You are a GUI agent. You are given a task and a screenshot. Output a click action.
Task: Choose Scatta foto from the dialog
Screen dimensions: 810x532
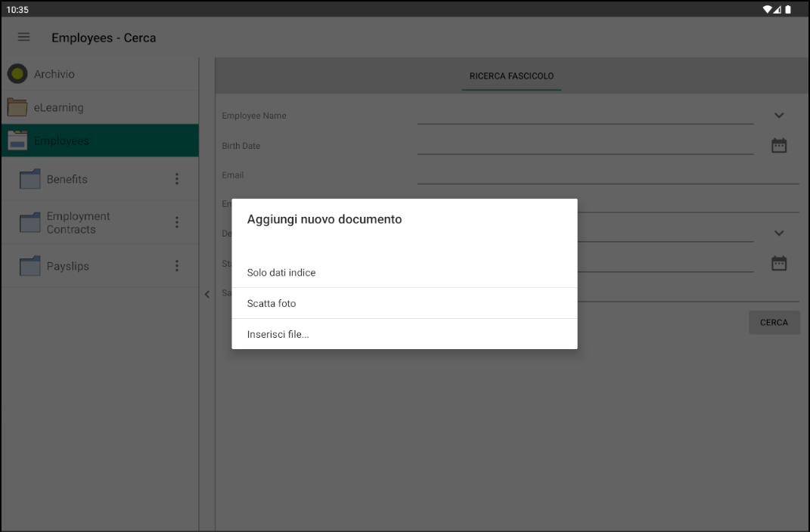coord(271,303)
